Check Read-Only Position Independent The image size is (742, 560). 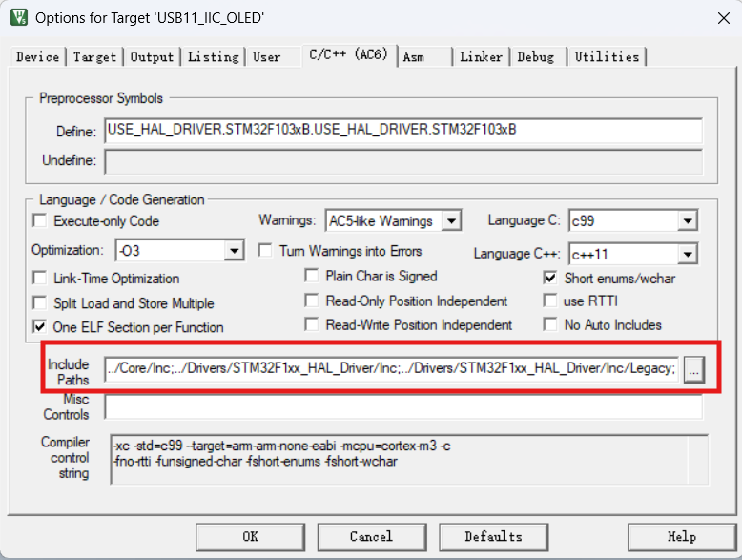pos(311,301)
